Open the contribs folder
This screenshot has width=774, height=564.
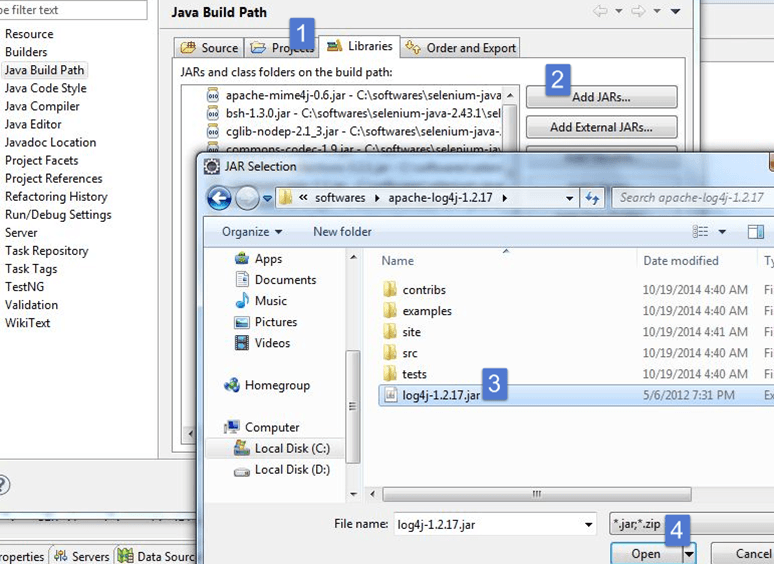(x=423, y=290)
